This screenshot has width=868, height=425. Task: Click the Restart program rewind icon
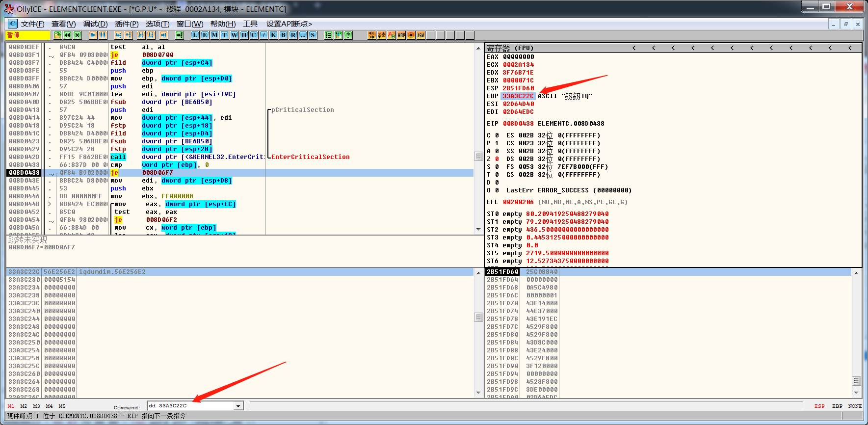68,35
